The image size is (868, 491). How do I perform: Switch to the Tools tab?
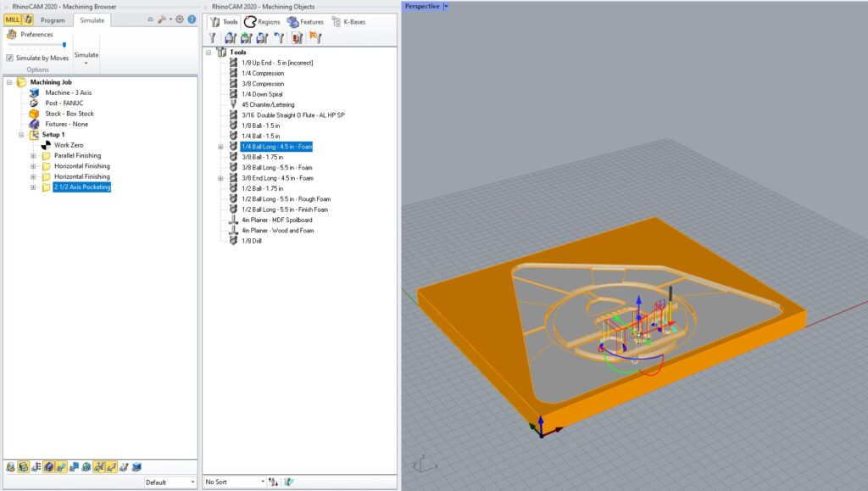point(224,22)
